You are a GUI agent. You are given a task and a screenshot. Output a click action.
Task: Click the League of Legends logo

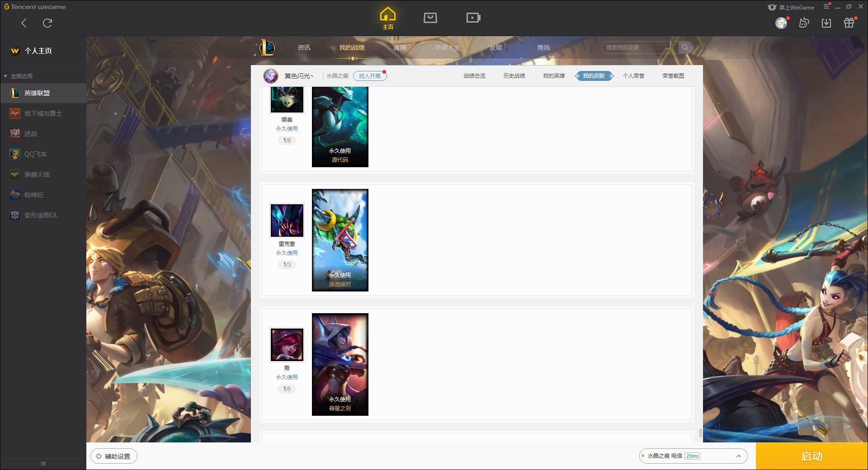(x=267, y=47)
